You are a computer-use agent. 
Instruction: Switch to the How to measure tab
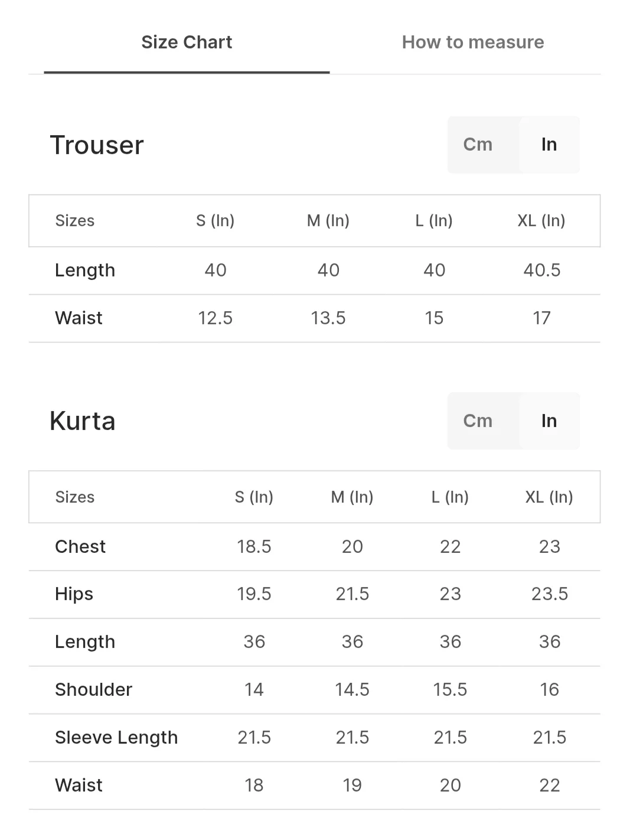coord(473,43)
